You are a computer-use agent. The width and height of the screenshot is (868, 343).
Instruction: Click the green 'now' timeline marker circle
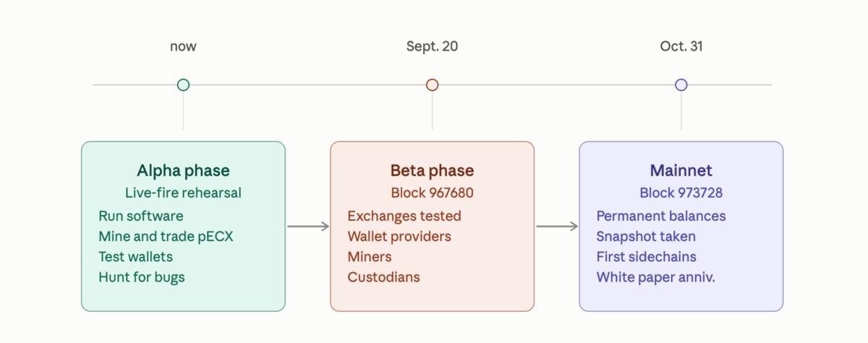coord(183,85)
